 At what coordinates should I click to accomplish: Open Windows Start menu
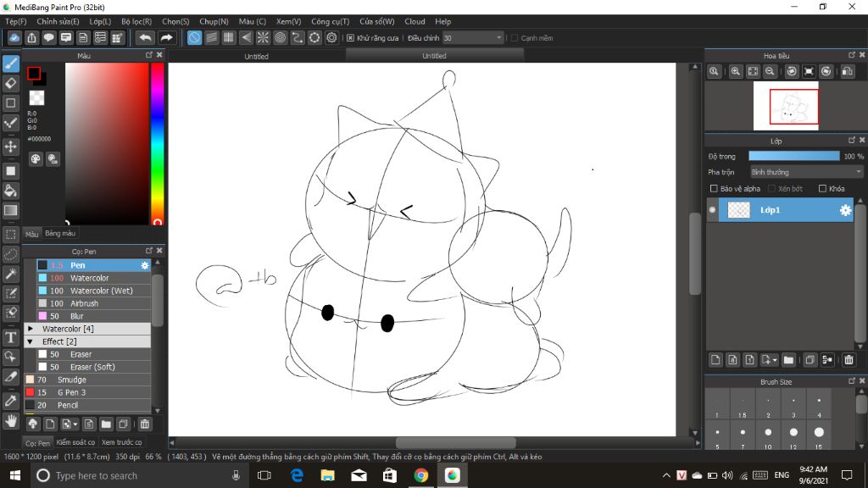(x=15, y=475)
